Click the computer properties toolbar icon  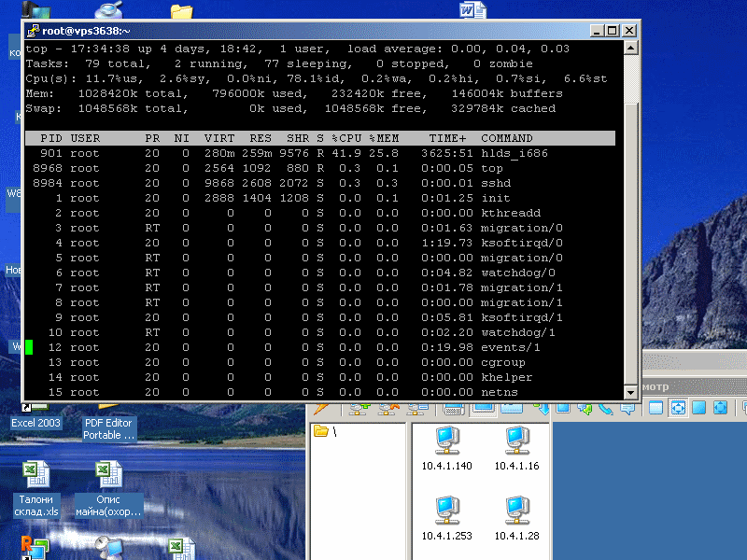click(417, 408)
